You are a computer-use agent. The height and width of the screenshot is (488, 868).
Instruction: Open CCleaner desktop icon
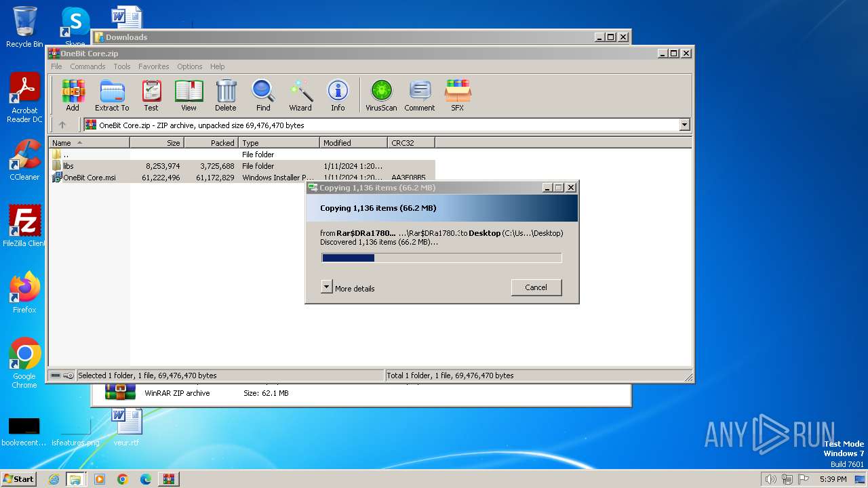click(x=24, y=160)
